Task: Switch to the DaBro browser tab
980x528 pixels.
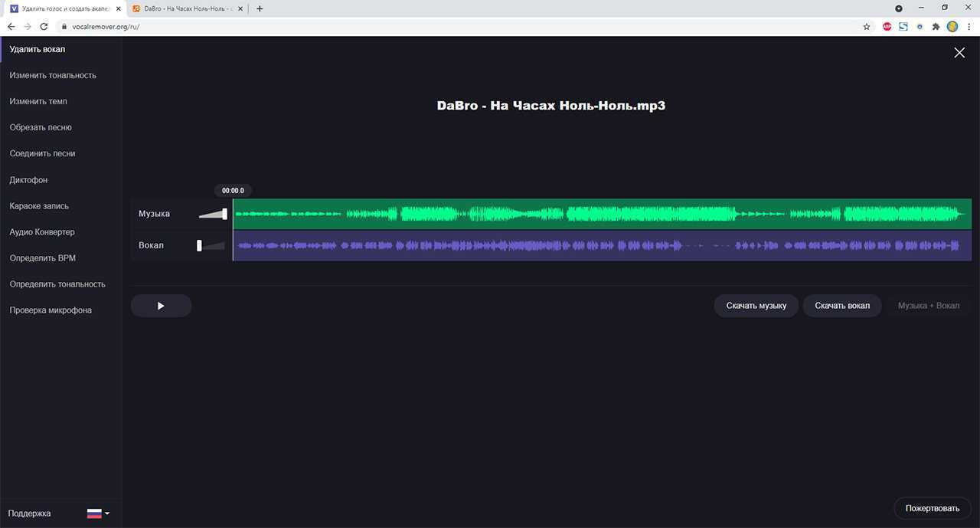Action: 186,8
